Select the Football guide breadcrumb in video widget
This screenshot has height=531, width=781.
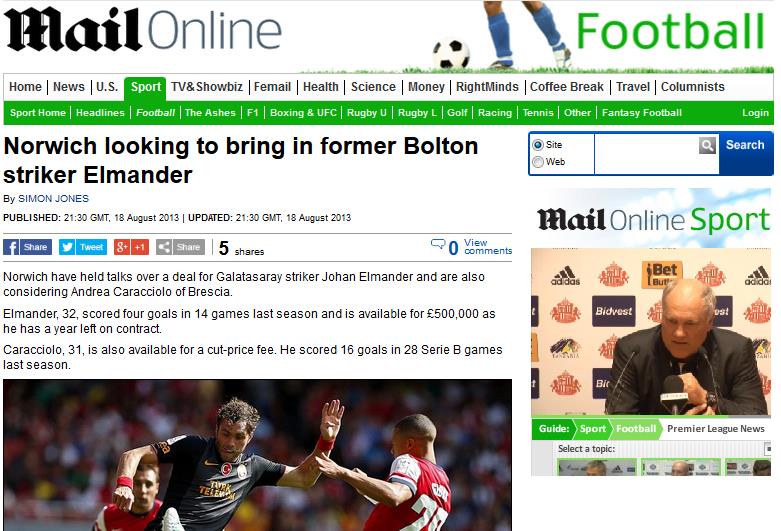[x=636, y=429]
